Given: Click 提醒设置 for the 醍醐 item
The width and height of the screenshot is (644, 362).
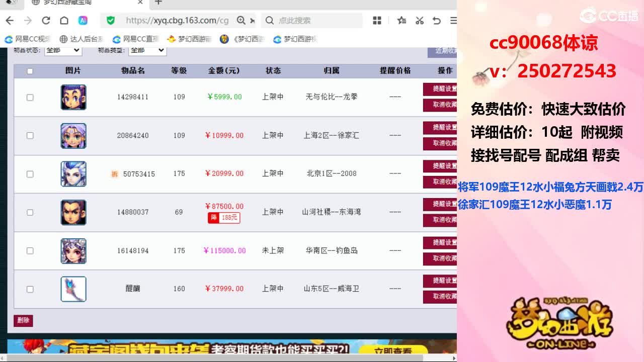Looking at the screenshot, I should pos(440,281).
